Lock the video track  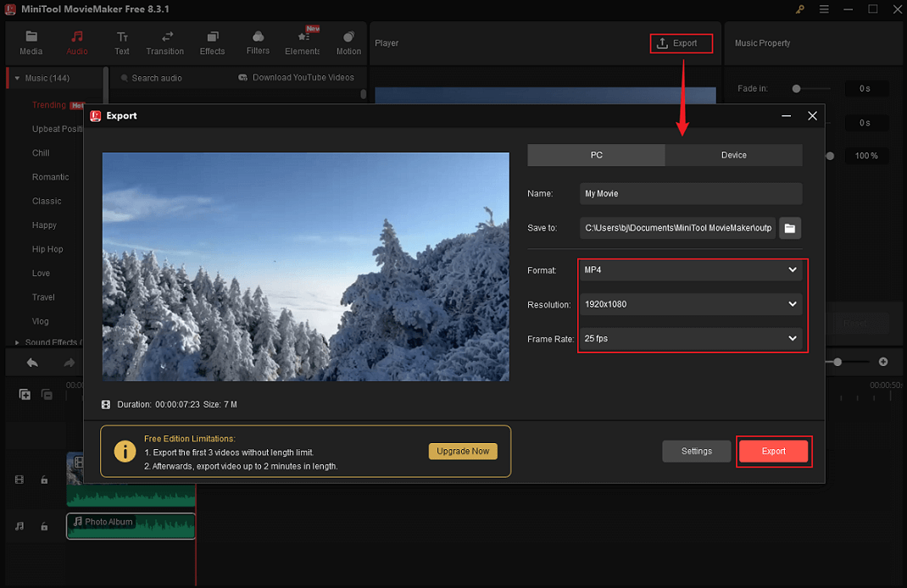pos(44,480)
